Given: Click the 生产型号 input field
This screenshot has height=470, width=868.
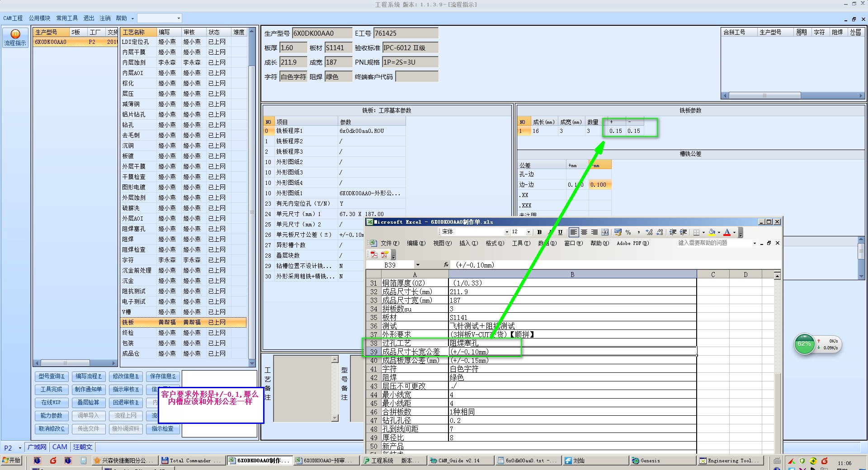Looking at the screenshot, I should (322, 33).
